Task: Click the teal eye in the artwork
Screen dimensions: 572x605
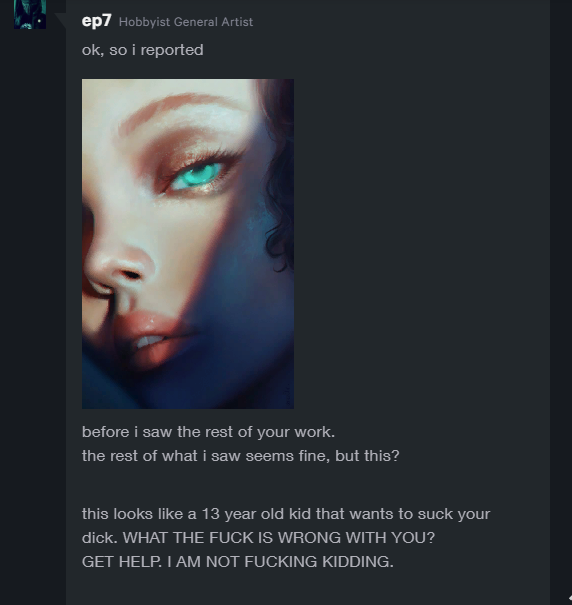Action: [198, 176]
